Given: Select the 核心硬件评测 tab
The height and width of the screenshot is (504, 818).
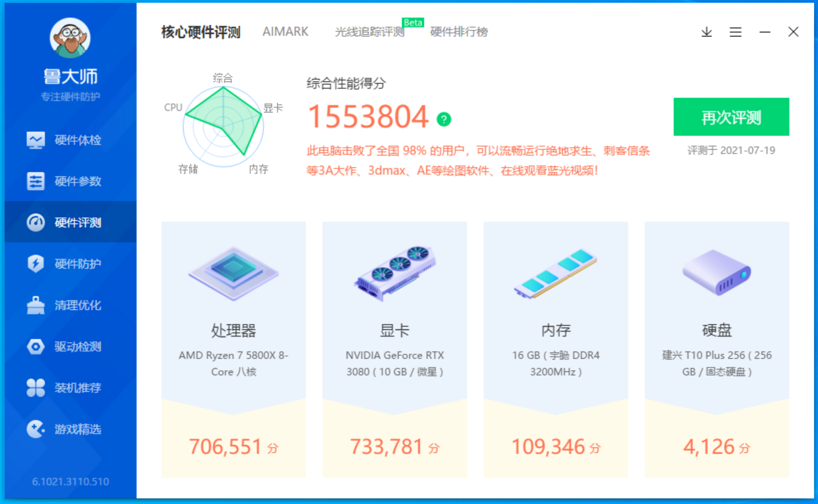Looking at the screenshot, I should [201, 32].
